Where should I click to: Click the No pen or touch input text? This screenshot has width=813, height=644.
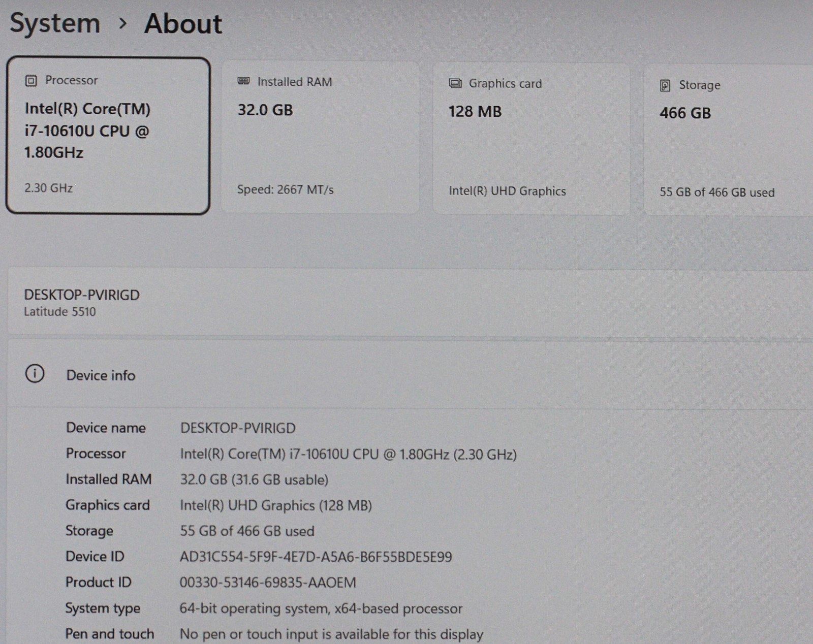tap(331, 634)
